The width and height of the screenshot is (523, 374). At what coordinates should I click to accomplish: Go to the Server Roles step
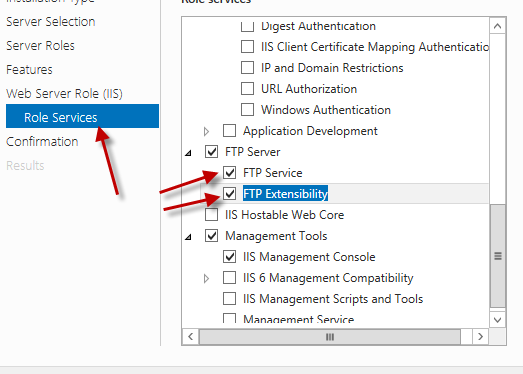click(x=40, y=46)
